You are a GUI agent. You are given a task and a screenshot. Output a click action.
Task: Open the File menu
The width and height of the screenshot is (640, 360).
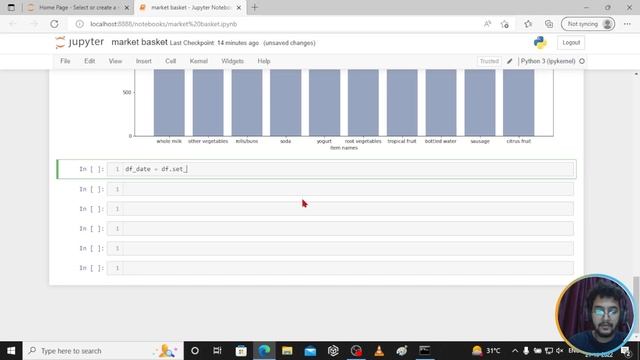click(x=65, y=61)
